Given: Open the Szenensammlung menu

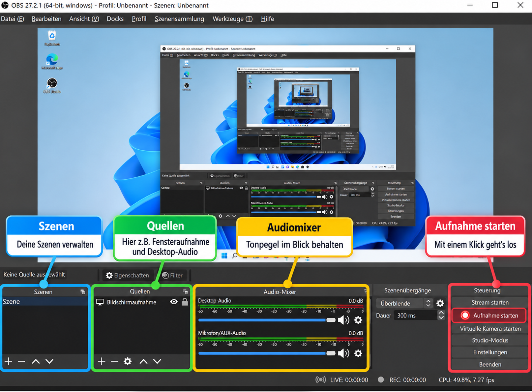Looking at the screenshot, I should click(179, 19).
